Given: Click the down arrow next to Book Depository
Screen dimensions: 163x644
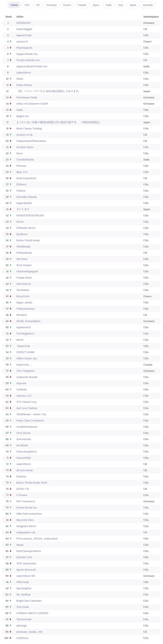Looking at the screenshot, I should (10, 178).
